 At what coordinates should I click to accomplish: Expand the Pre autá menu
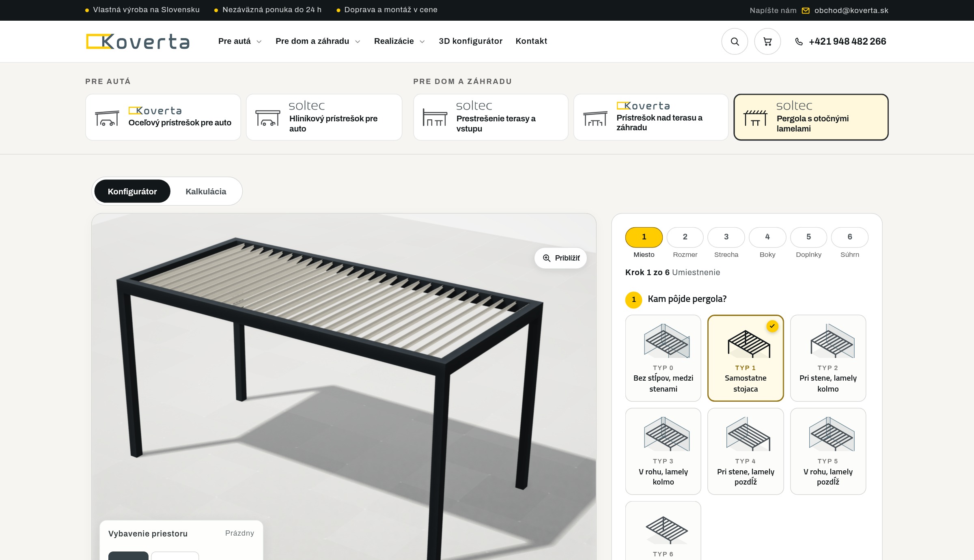tap(240, 41)
